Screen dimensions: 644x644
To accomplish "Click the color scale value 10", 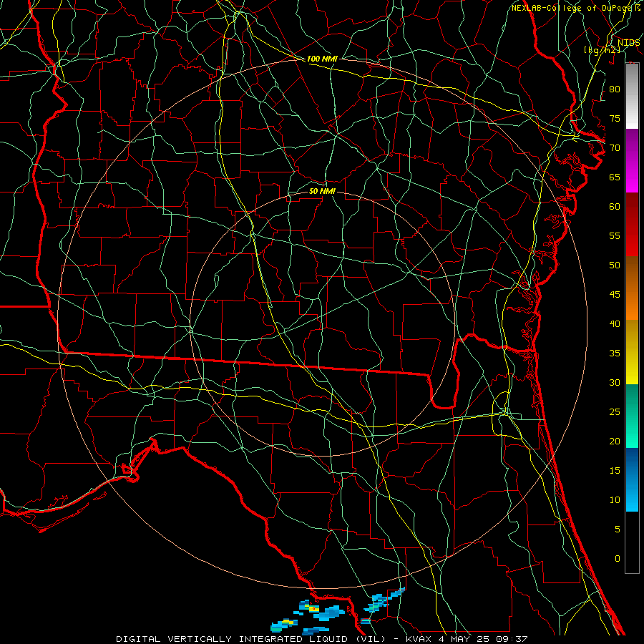I will pos(615,500).
